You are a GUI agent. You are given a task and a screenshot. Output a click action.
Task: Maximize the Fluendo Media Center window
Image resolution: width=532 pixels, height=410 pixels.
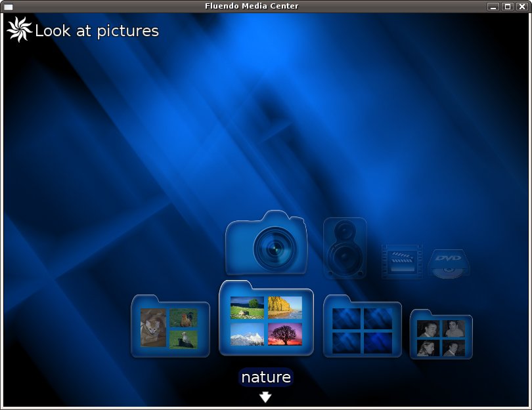click(508, 7)
